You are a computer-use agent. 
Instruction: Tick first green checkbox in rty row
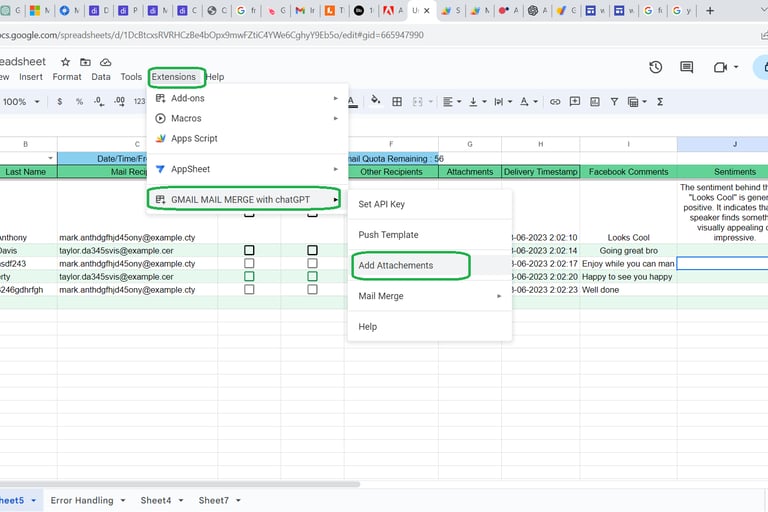pyautogui.click(x=249, y=277)
